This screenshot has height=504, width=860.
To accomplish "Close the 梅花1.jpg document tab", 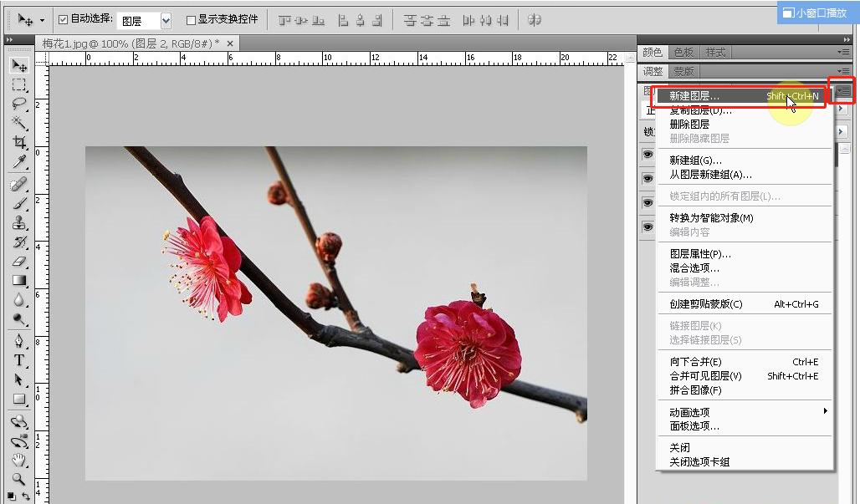I will (x=231, y=43).
